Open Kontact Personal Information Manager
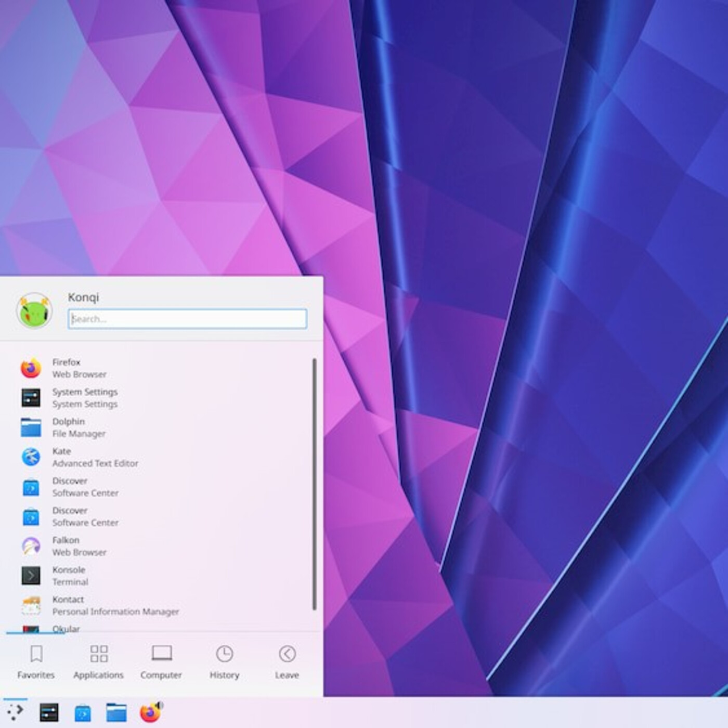 tap(161, 605)
